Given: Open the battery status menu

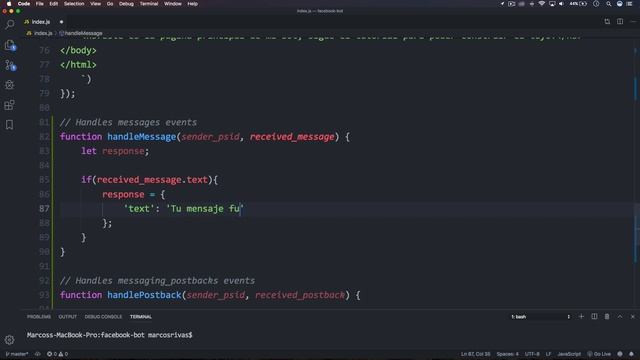Looking at the screenshot, I should click(x=579, y=4).
